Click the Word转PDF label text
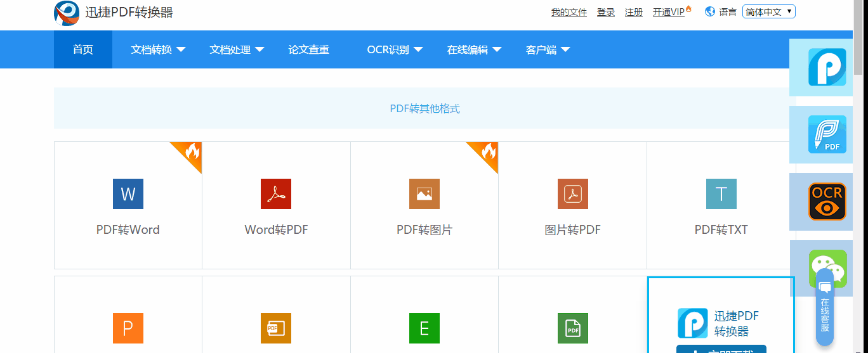The width and height of the screenshot is (868, 353). pos(276,230)
